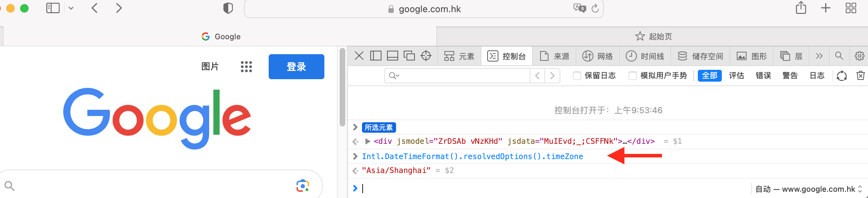Click the Safari share icon

pos(801,8)
